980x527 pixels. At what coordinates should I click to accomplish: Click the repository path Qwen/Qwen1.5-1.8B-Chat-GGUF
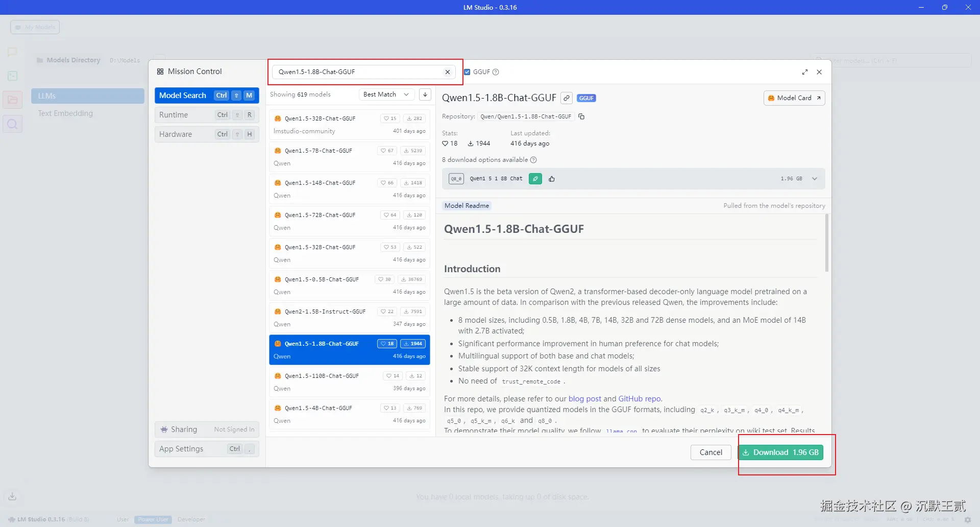526,116
